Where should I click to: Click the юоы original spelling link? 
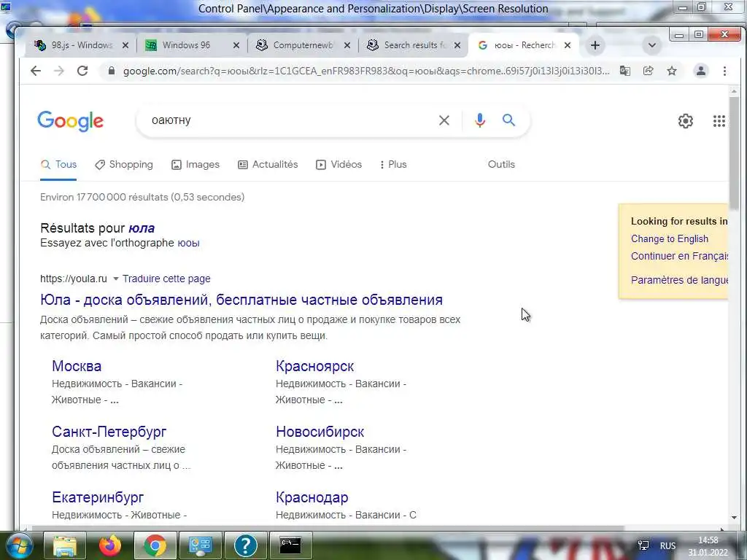click(189, 243)
